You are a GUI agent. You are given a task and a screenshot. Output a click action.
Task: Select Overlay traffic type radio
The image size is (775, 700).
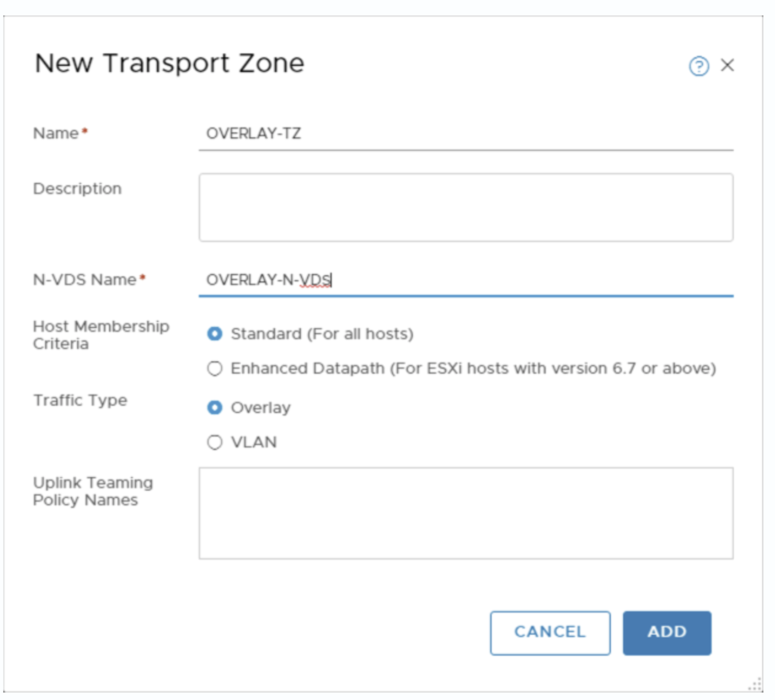point(215,407)
